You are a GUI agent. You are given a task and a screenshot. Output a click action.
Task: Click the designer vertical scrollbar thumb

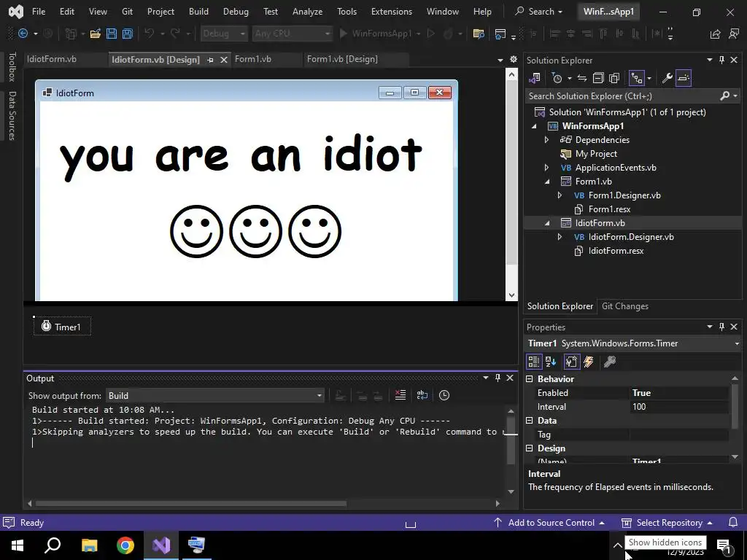(511, 171)
